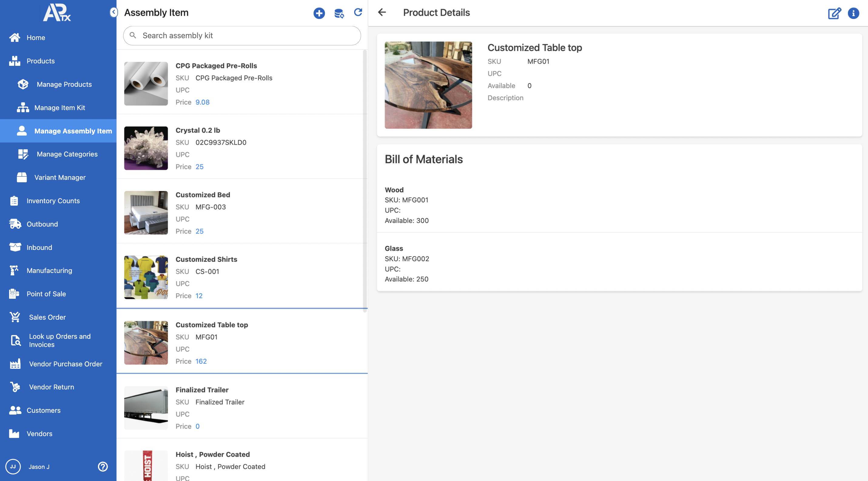Open the Manufacturing menu
The width and height of the screenshot is (868, 481).
[49, 271]
